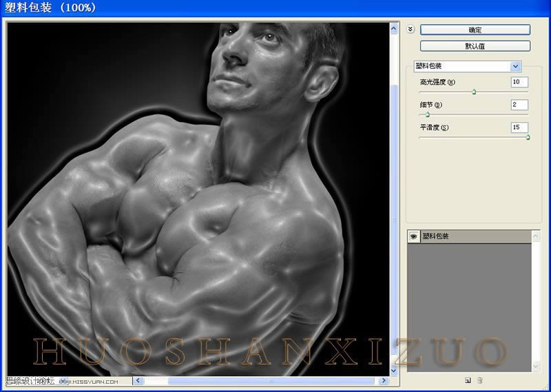Open the 塑料包装 filter dropdown
This screenshot has height=392, width=551.
click(x=515, y=66)
